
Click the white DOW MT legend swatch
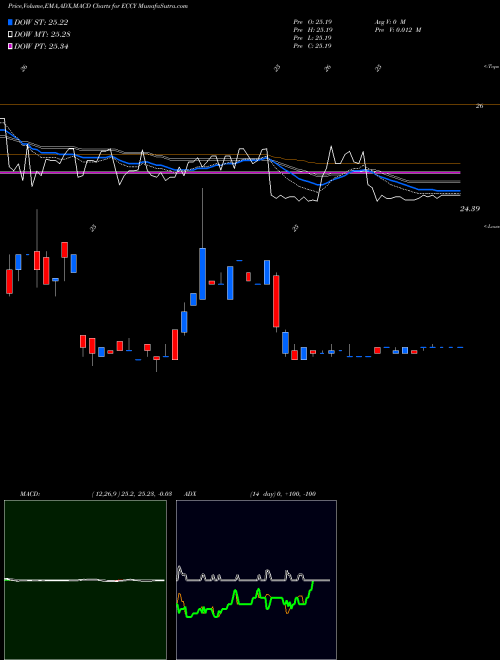click(11, 35)
